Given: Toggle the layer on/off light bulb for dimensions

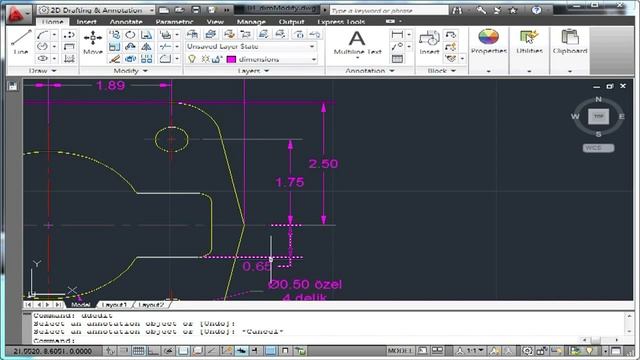Looking at the screenshot, I should click(192, 59).
